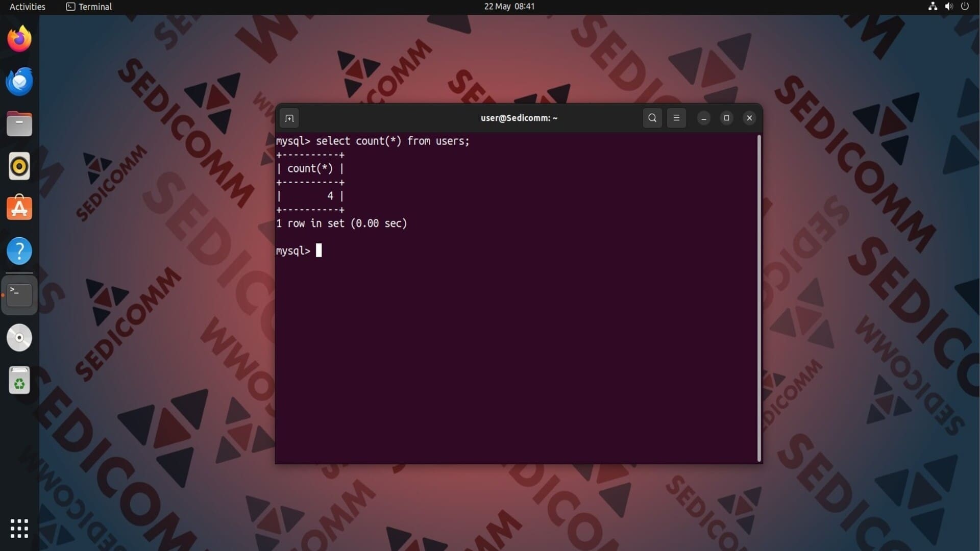980x551 pixels.
Task: Open the Trash folder
Action: (19, 381)
